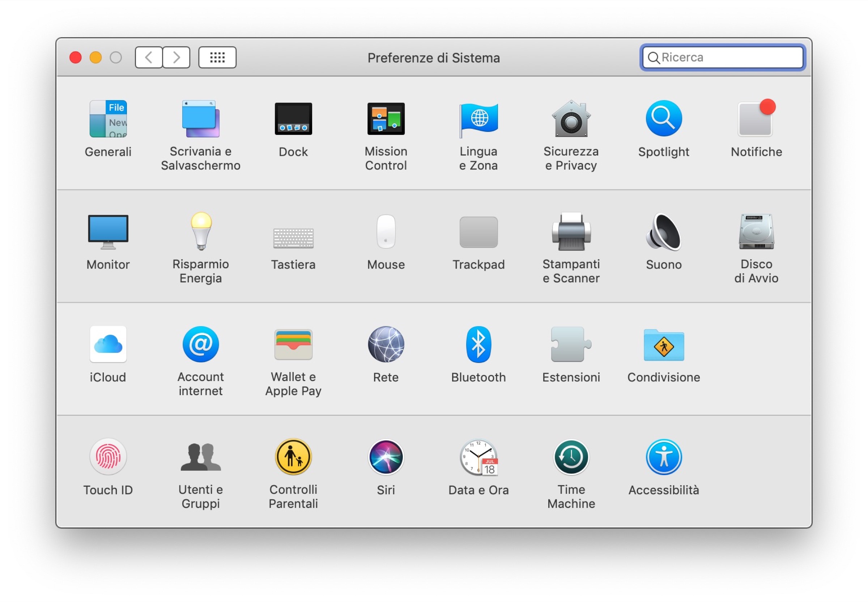Open Time Machine settings
This screenshot has width=868, height=602.
[x=571, y=466]
